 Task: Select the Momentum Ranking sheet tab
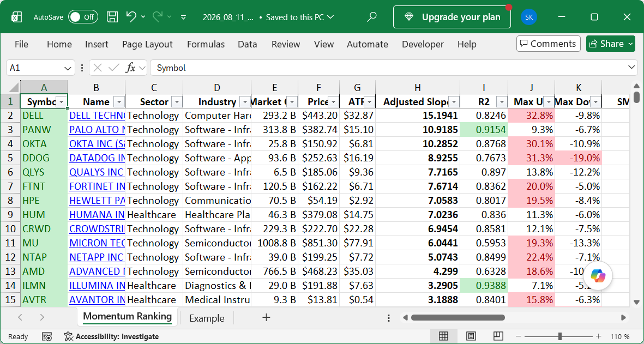pyautogui.click(x=127, y=317)
